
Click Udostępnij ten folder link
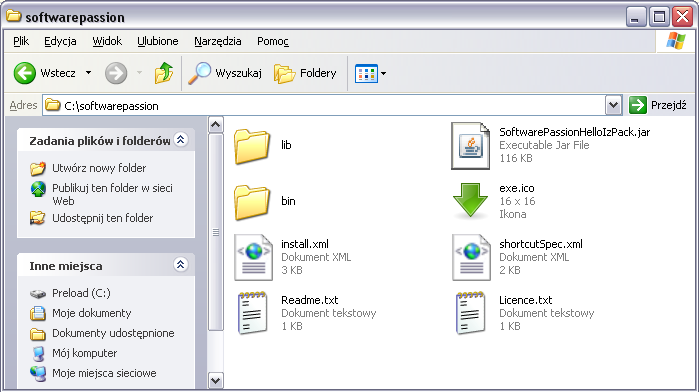[x=103, y=218]
